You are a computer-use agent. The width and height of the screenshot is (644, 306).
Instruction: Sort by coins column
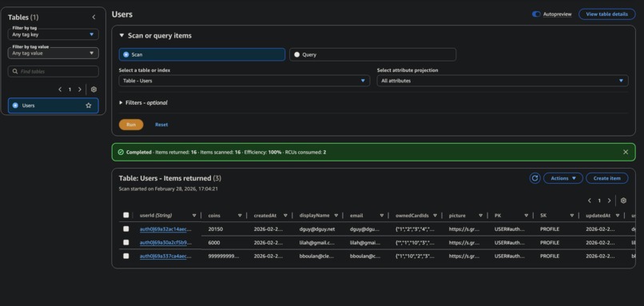(240, 215)
